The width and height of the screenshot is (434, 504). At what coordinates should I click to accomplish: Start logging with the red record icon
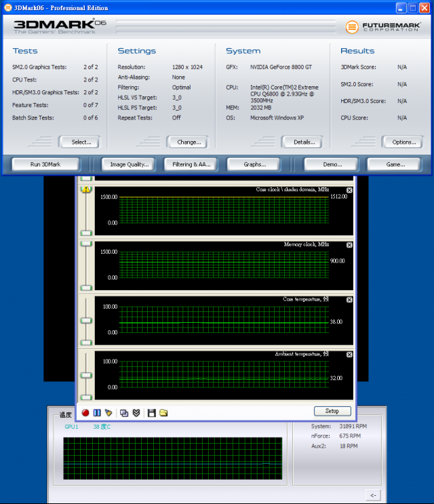point(85,412)
